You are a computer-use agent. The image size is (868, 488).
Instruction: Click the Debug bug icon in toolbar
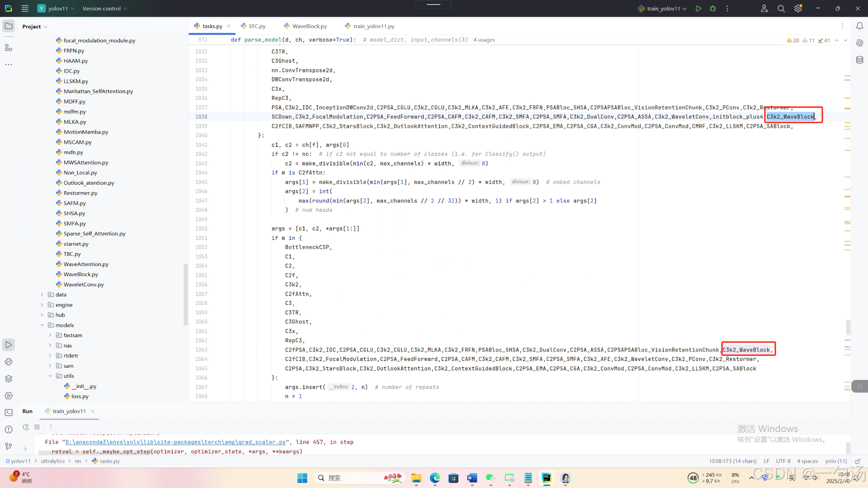click(713, 9)
